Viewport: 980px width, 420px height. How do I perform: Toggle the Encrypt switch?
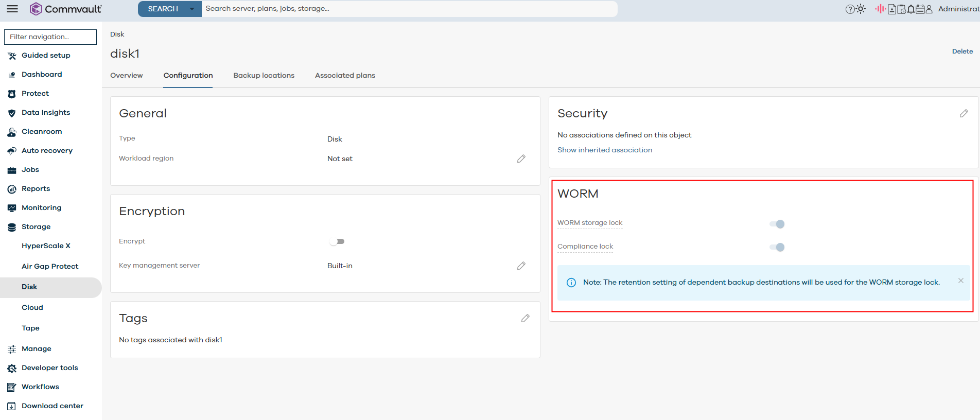point(337,241)
